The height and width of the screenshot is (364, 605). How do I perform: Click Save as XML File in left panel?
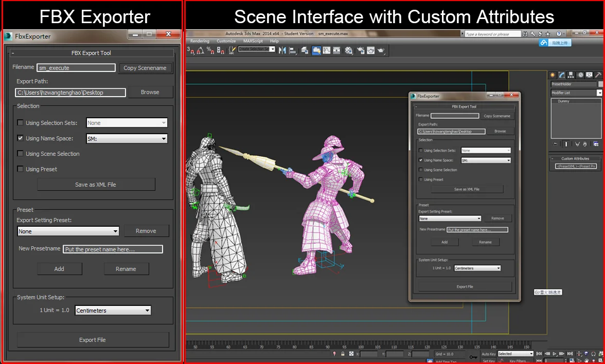(x=96, y=184)
